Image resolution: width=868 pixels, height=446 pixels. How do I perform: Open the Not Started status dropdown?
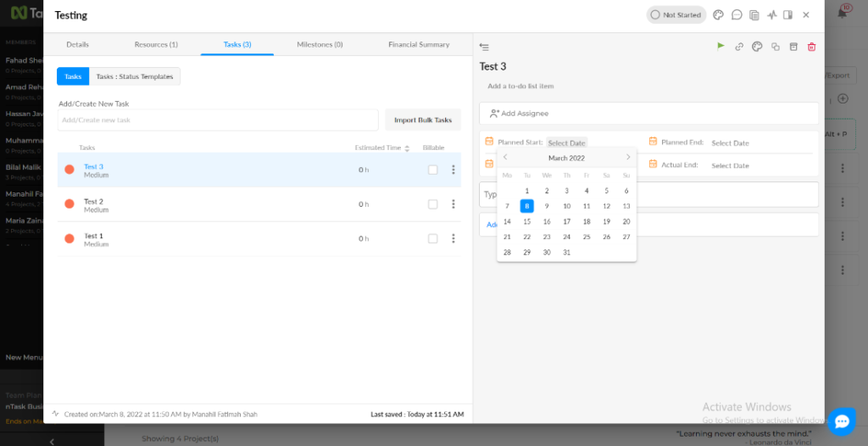coord(676,14)
